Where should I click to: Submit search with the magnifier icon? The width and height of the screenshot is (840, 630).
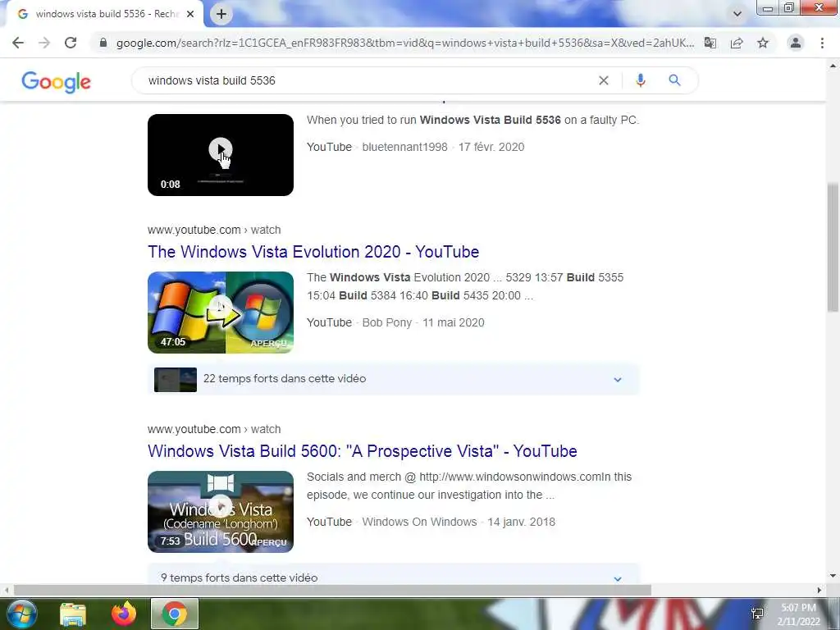(x=674, y=80)
